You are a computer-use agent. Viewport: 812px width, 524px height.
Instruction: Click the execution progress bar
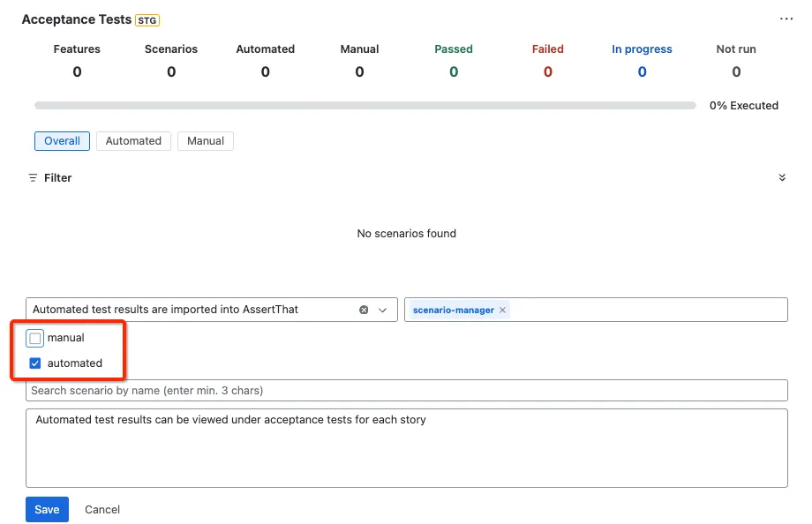pos(365,106)
